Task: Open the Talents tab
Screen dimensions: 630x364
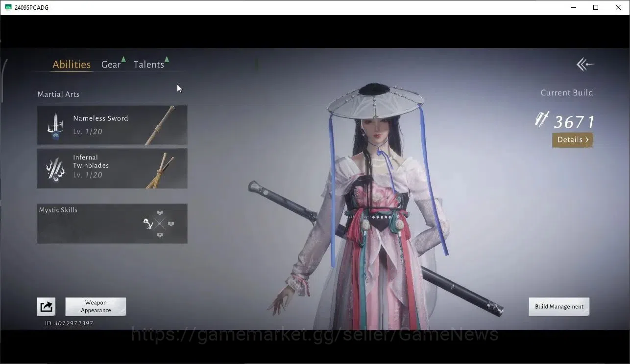Action: pos(148,65)
